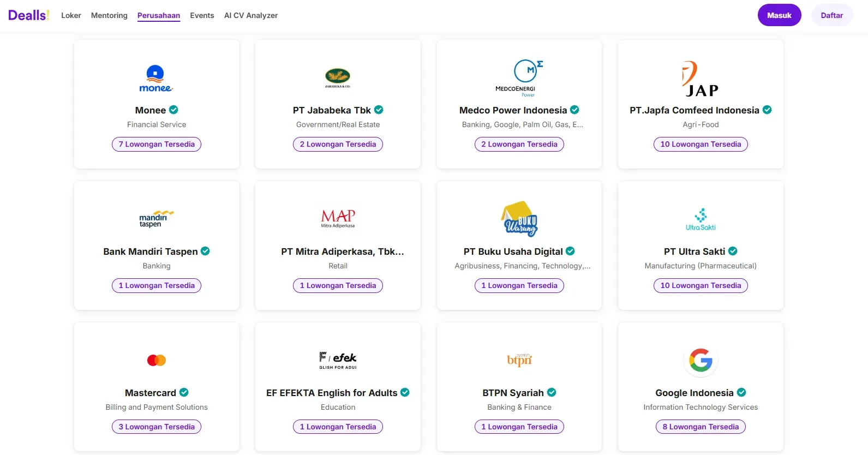Image resolution: width=868 pixels, height=455 pixels.
Task: Click verified badge next to Monee
Action: pyautogui.click(x=173, y=110)
